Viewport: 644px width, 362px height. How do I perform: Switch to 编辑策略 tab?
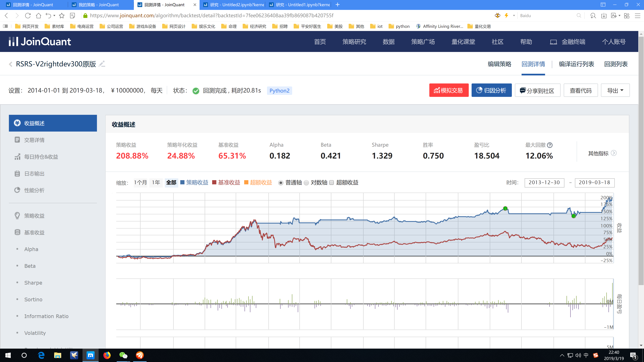coord(499,64)
